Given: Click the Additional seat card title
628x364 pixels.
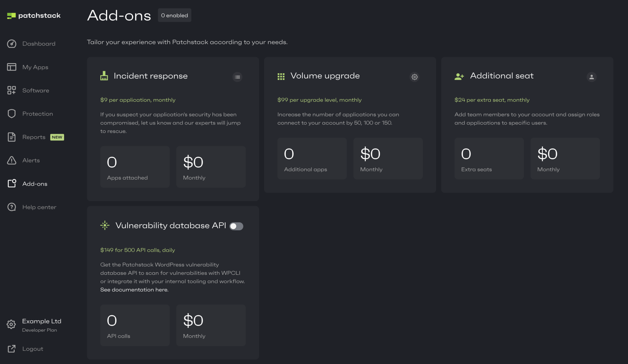Looking at the screenshot, I should coord(502,76).
